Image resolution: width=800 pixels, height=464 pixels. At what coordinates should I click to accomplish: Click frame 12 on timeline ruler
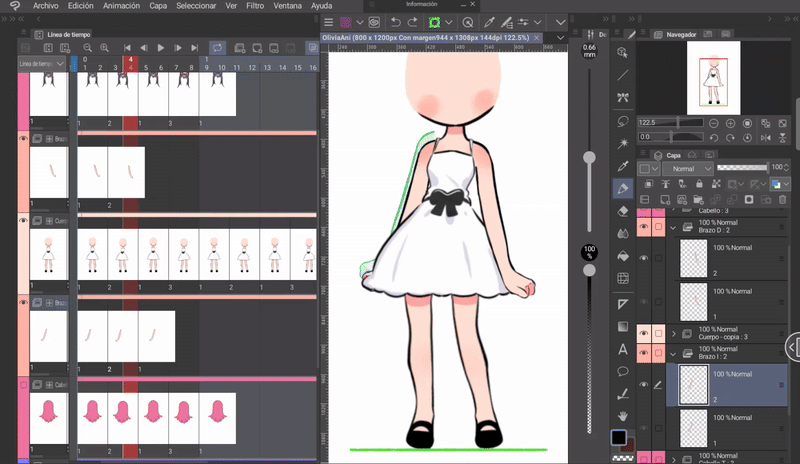[253, 67]
